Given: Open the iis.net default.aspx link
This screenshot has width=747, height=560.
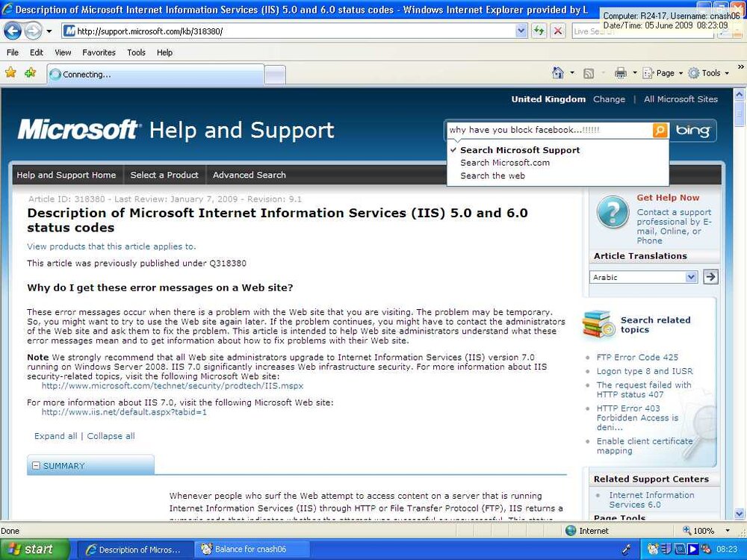Looking at the screenshot, I should 124,412.
